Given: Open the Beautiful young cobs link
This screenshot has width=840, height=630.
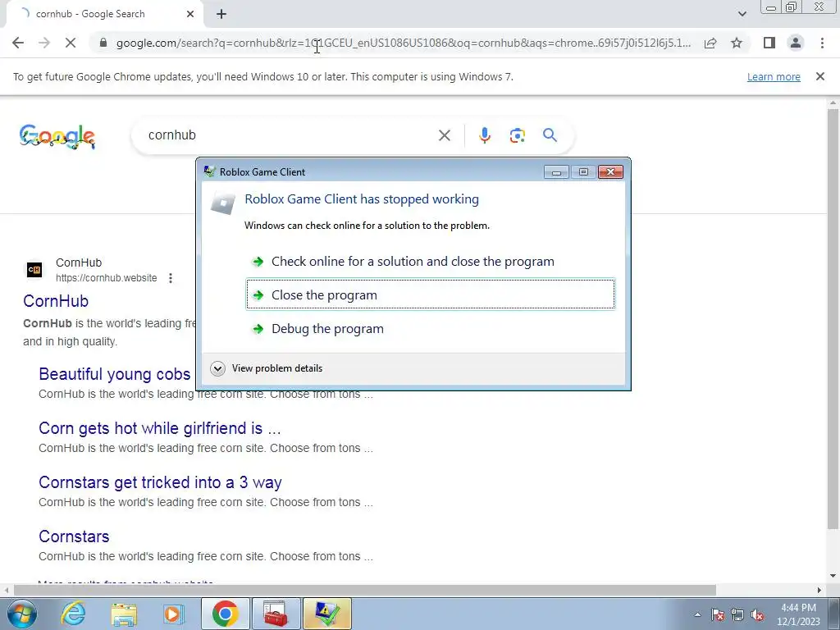Looking at the screenshot, I should [115, 374].
